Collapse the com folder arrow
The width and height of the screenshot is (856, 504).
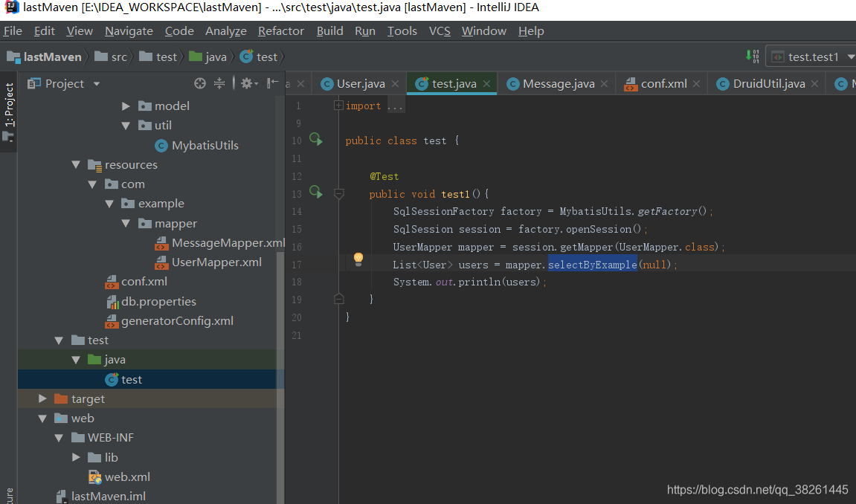click(x=92, y=184)
